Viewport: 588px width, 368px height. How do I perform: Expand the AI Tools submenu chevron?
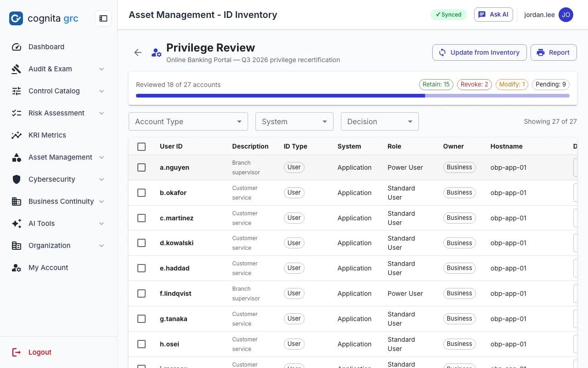[x=102, y=224]
